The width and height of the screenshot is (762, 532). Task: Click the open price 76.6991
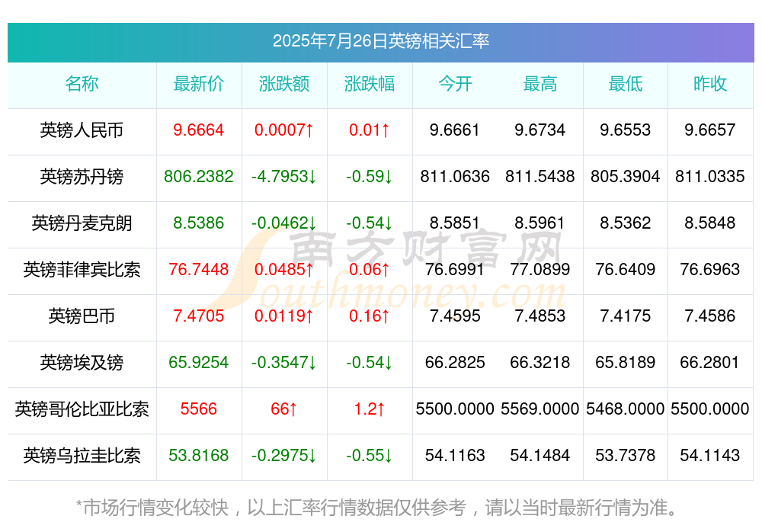455,269
